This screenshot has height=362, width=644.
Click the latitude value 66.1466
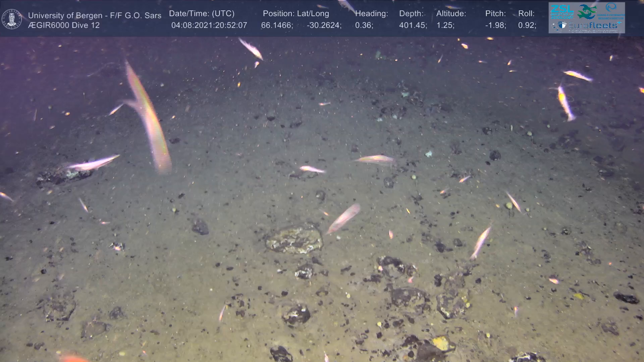pos(277,25)
